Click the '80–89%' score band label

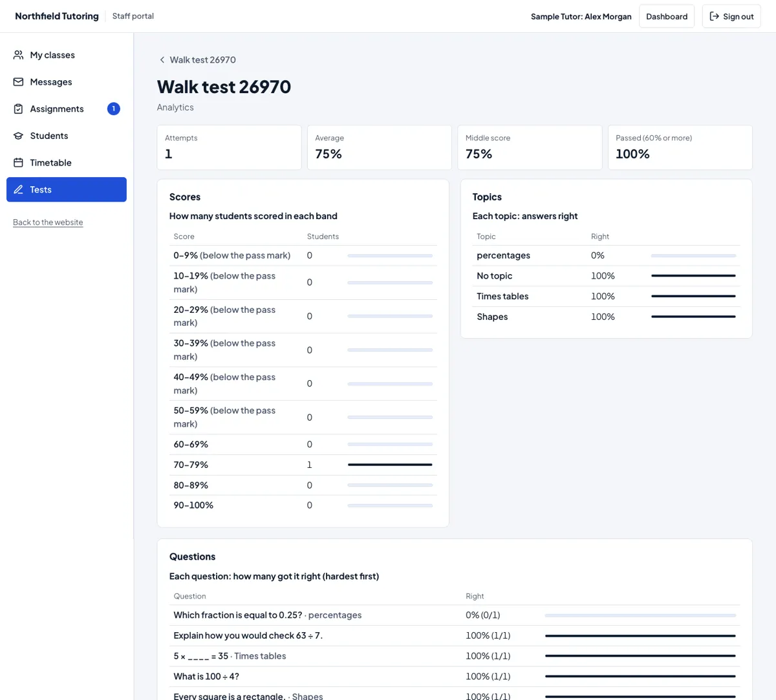click(191, 485)
